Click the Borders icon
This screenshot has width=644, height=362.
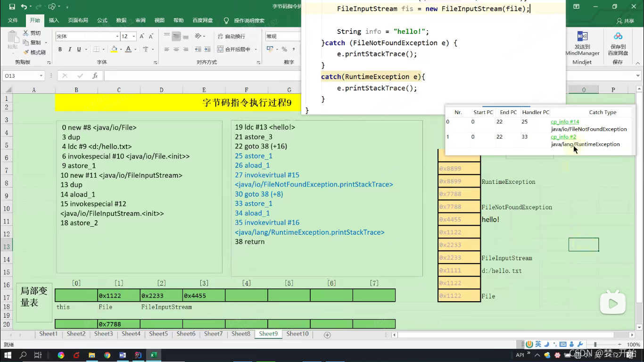[96, 49]
